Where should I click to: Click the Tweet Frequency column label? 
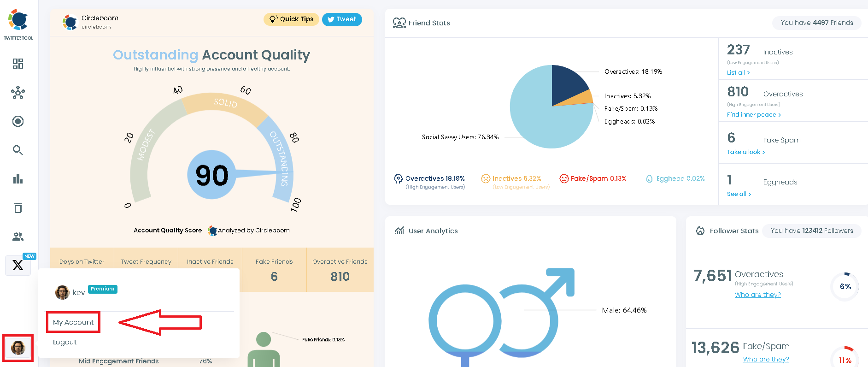(x=146, y=261)
